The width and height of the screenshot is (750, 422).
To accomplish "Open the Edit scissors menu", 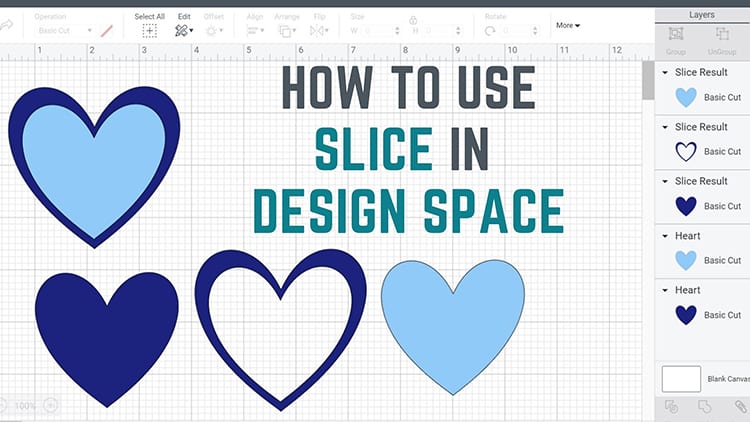I will [184, 31].
